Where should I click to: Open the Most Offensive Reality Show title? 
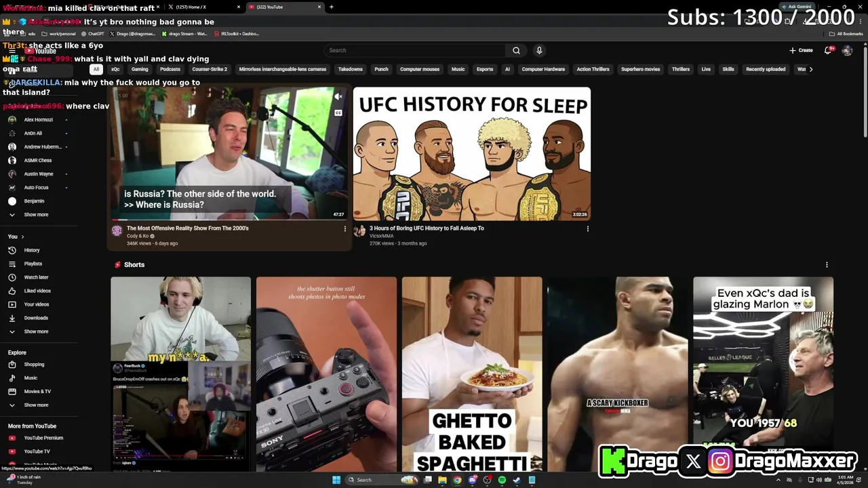point(188,228)
